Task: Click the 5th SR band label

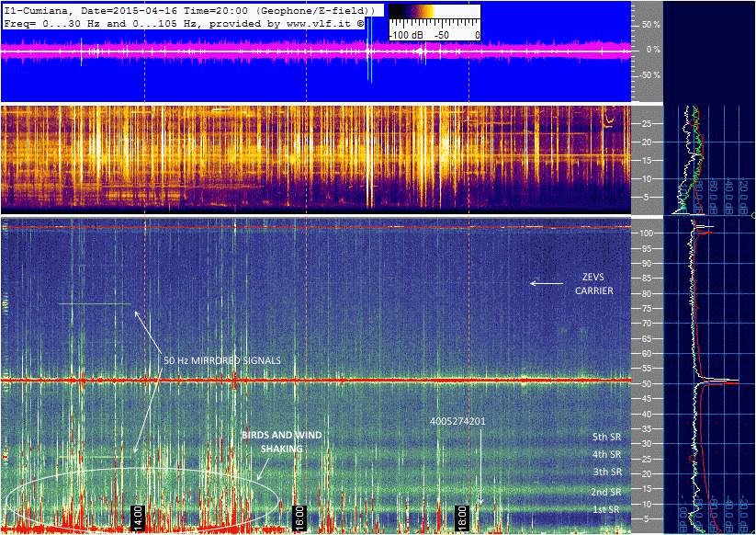Action: pyautogui.click(x=605, y=437)
